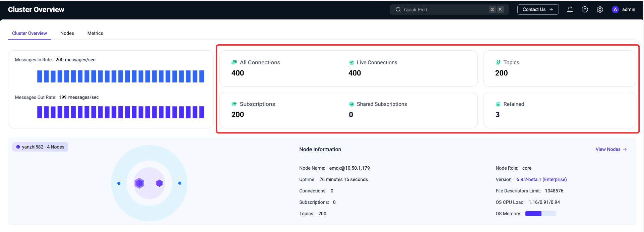Click the Subscriptions icon
This screenshot has height=232, width=644.
coord(234,104)
